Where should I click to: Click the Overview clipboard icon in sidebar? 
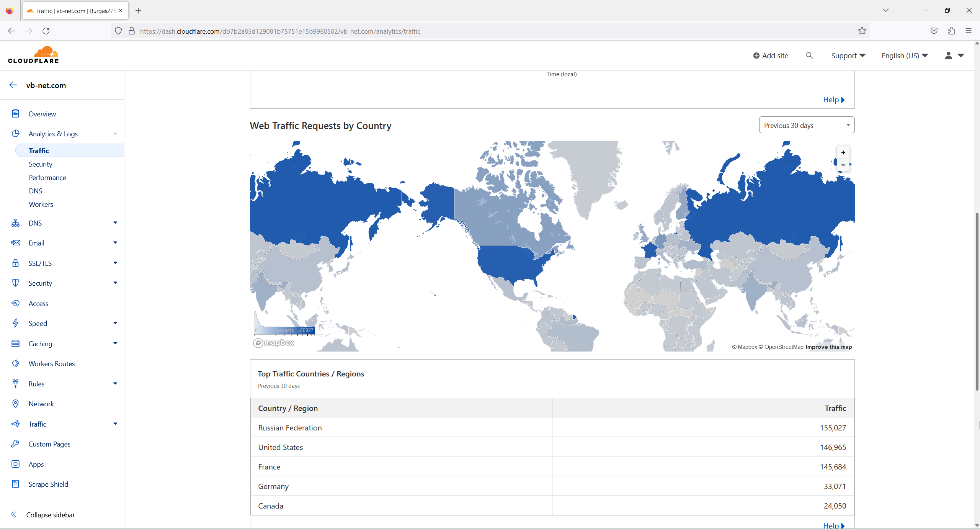coord(15,114)
